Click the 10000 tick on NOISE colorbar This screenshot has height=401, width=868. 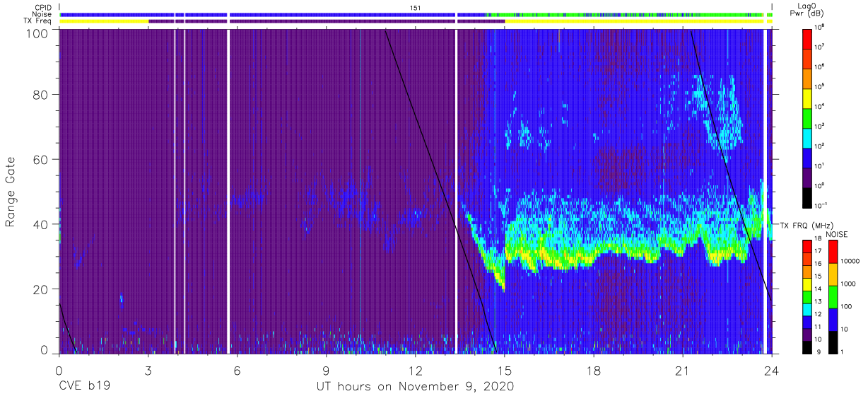pos(849,260)
